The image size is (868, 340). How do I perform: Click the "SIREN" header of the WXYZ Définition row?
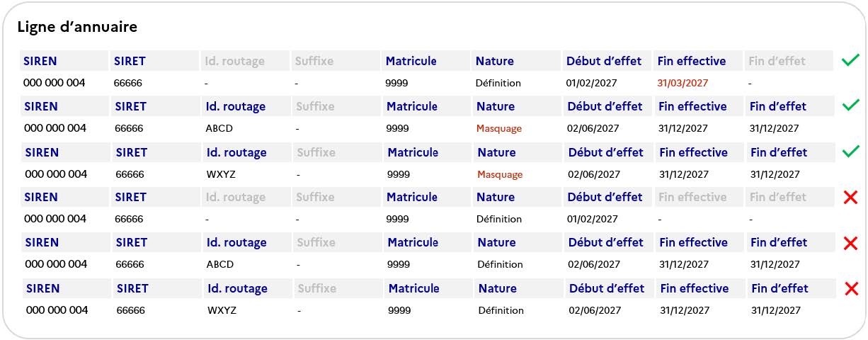click(x=44, y=288)
